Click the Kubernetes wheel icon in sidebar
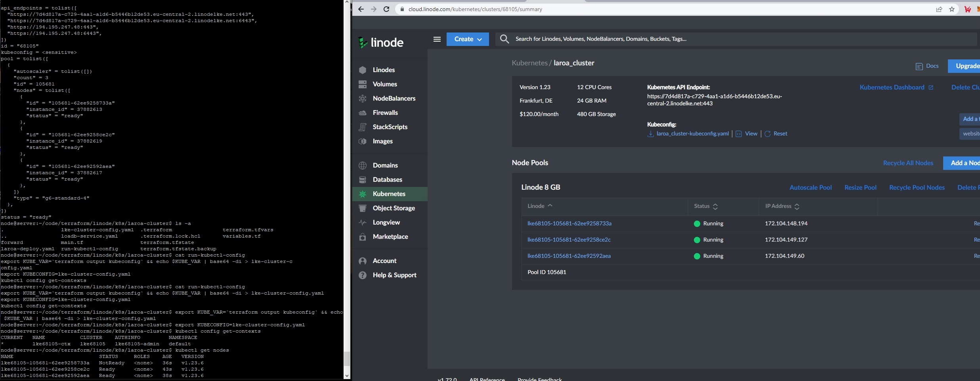Viewport: 980px width, 381px height. (x=363, y=194)
